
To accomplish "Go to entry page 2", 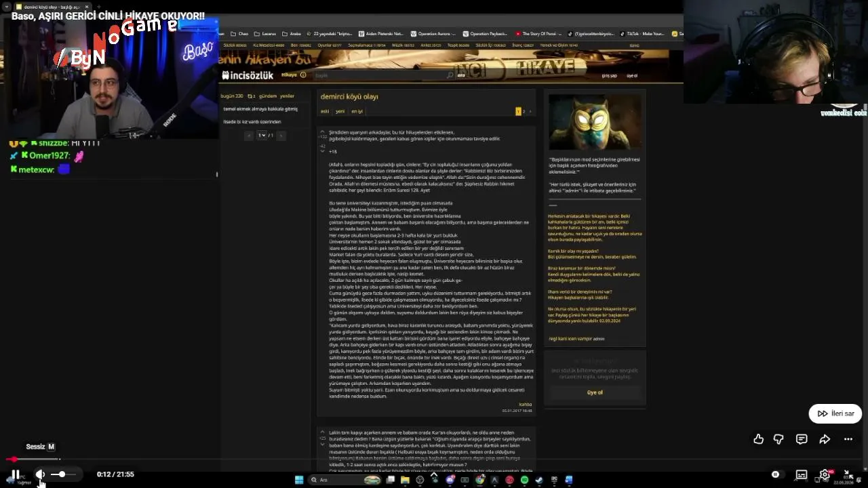I will (524, 111).
